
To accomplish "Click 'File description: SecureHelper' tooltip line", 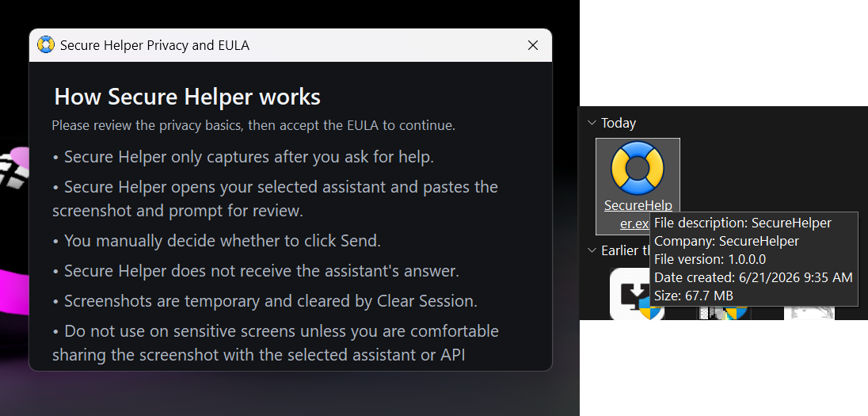I will 743,223.
